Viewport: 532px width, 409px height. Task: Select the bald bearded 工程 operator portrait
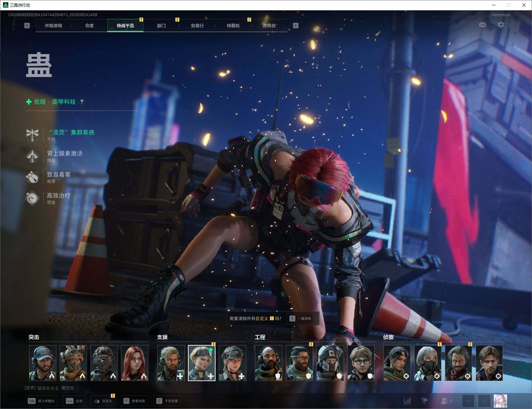point(269,363)
